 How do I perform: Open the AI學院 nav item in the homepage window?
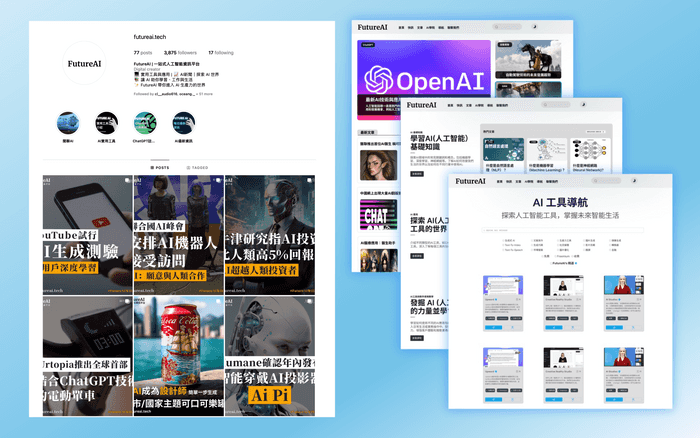pyautogui.click(x=430, y=28)
